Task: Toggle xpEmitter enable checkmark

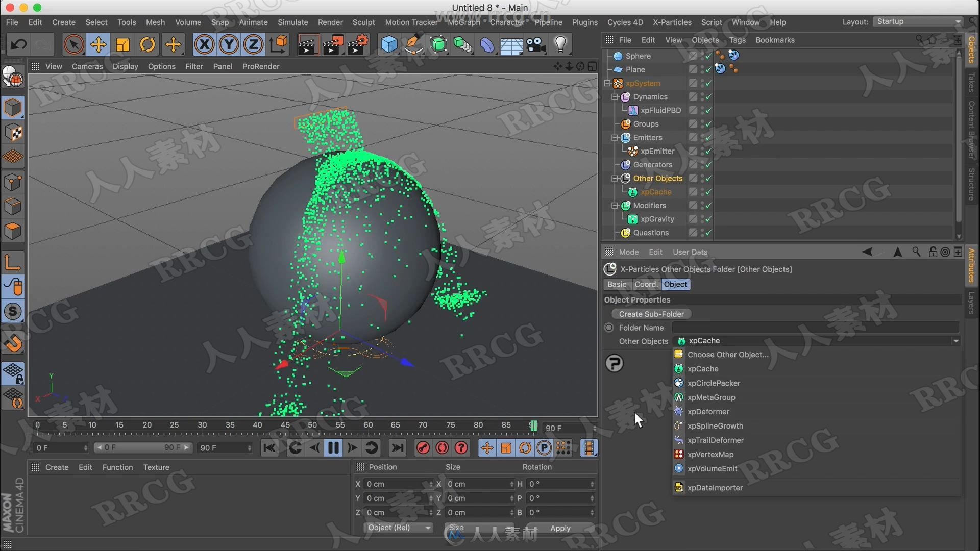Action: (708, 152)
